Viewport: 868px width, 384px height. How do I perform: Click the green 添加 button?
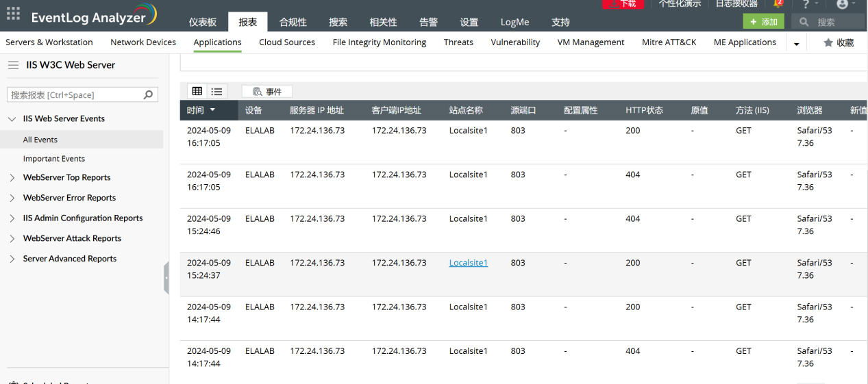[x=764, y=22]
